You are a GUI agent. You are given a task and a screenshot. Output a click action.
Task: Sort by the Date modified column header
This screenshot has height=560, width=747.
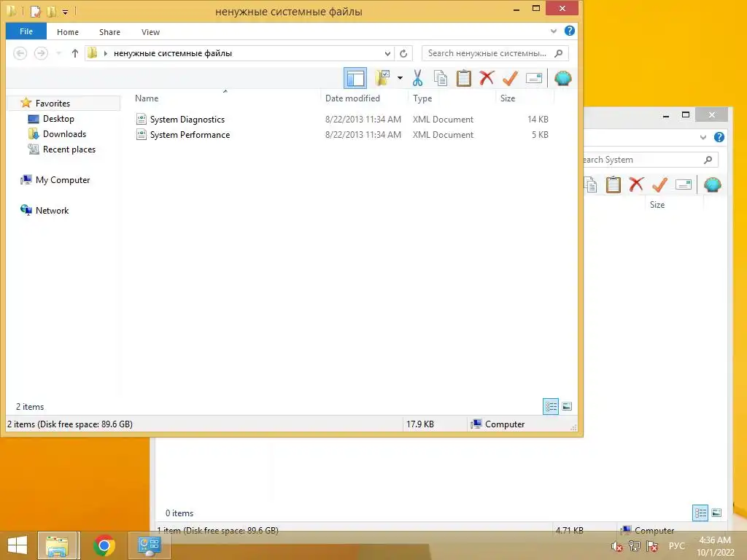click(352, 98)
